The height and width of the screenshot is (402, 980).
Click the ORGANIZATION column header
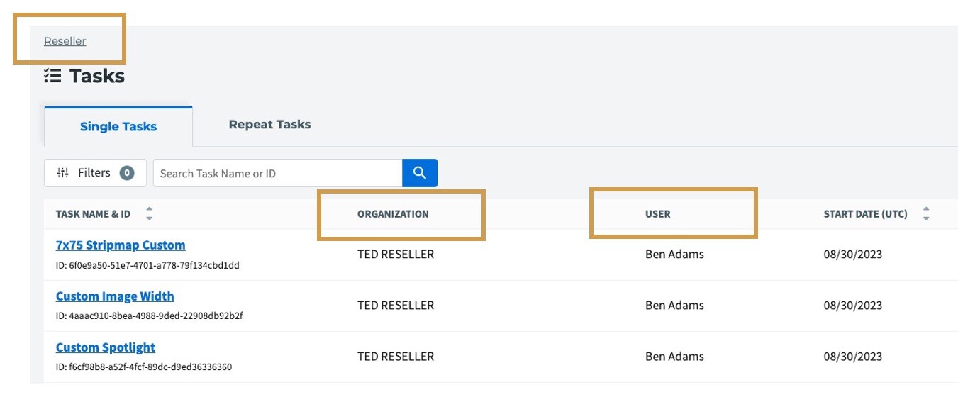(393, 214)
